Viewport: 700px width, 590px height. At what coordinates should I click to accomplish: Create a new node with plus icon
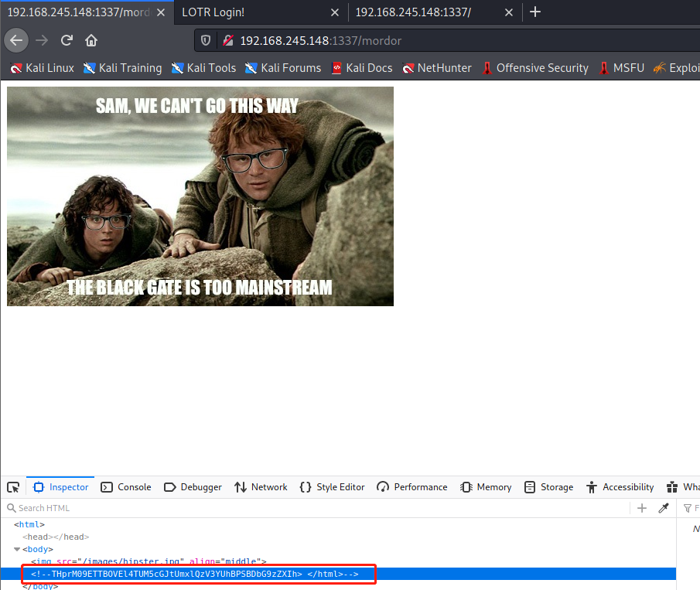tap(642, 508)
